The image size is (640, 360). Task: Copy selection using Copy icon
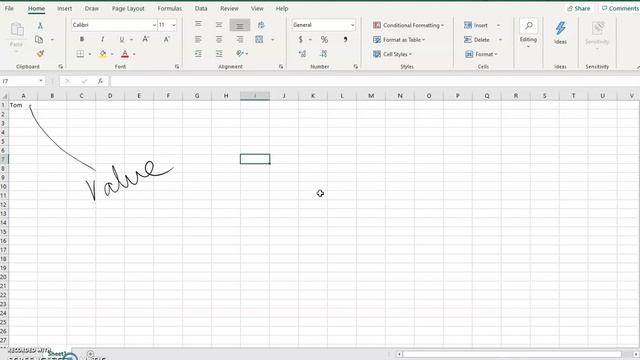click(39, 40)
